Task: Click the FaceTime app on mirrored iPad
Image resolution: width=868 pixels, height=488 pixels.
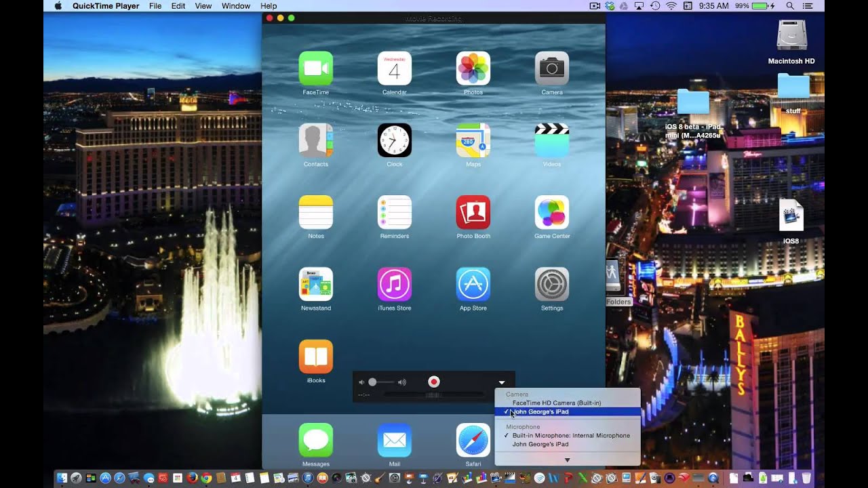Action: (316, 68)
